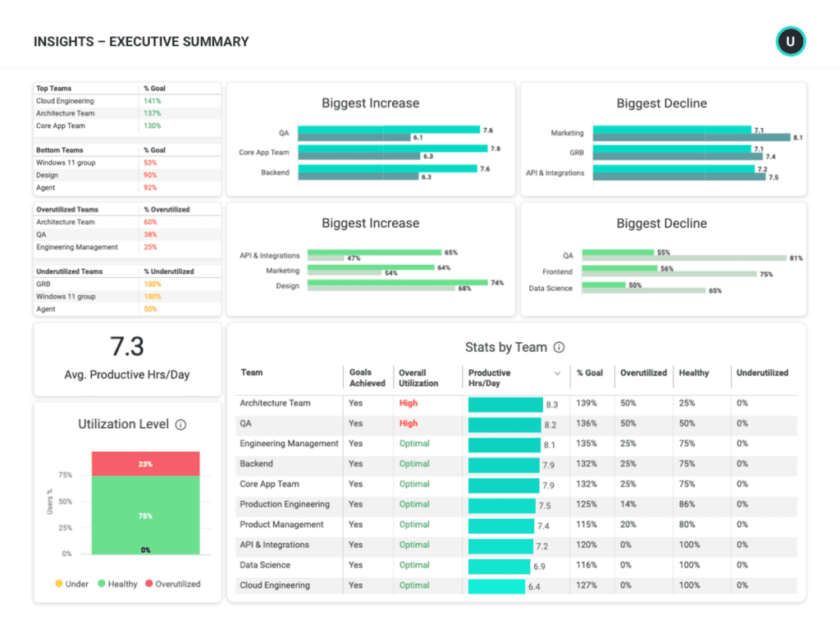Sort table by the Goals Achieved column header

coord(367,376)
